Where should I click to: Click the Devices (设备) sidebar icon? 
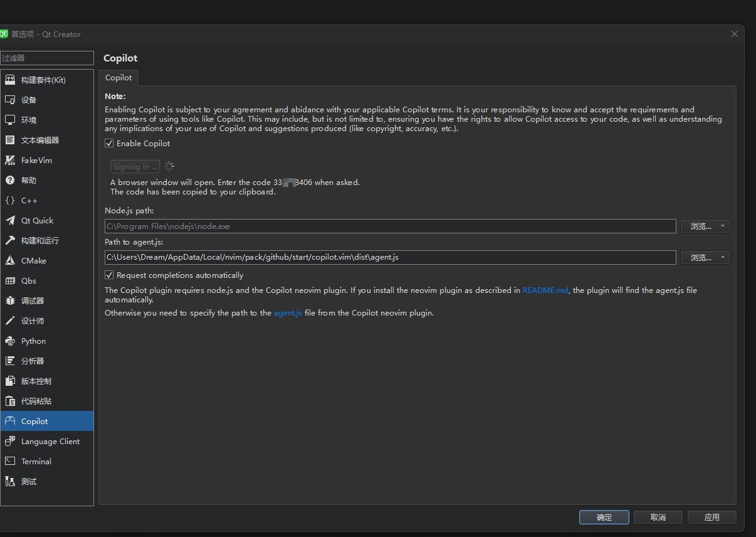click(10, 100)
